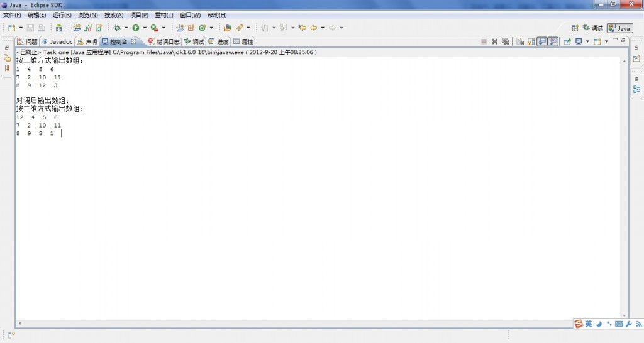The width and height of the screenshot is (644, 343).
Task: Run the program with green Run icon
Action: 136,28
